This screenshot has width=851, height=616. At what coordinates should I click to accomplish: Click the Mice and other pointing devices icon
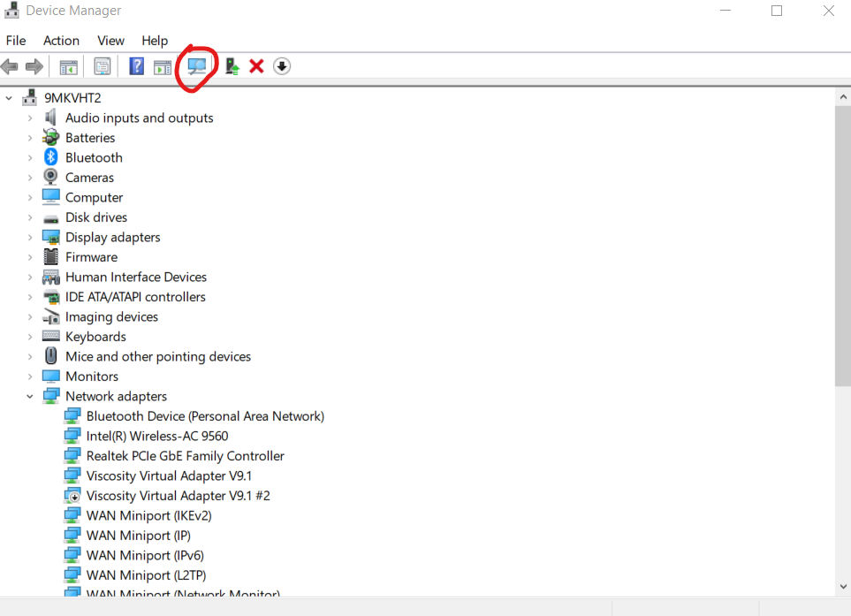pos(50,356)
